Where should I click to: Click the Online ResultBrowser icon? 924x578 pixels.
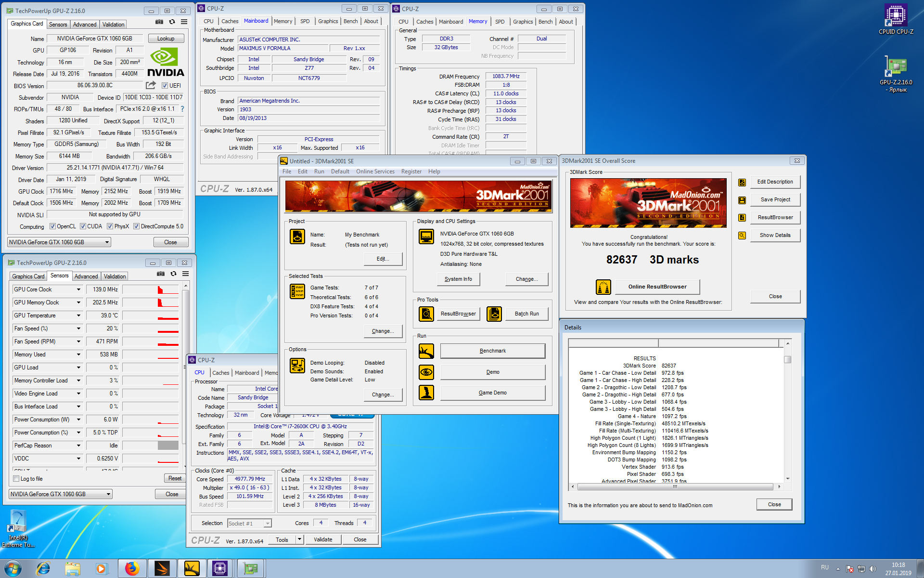603,287
